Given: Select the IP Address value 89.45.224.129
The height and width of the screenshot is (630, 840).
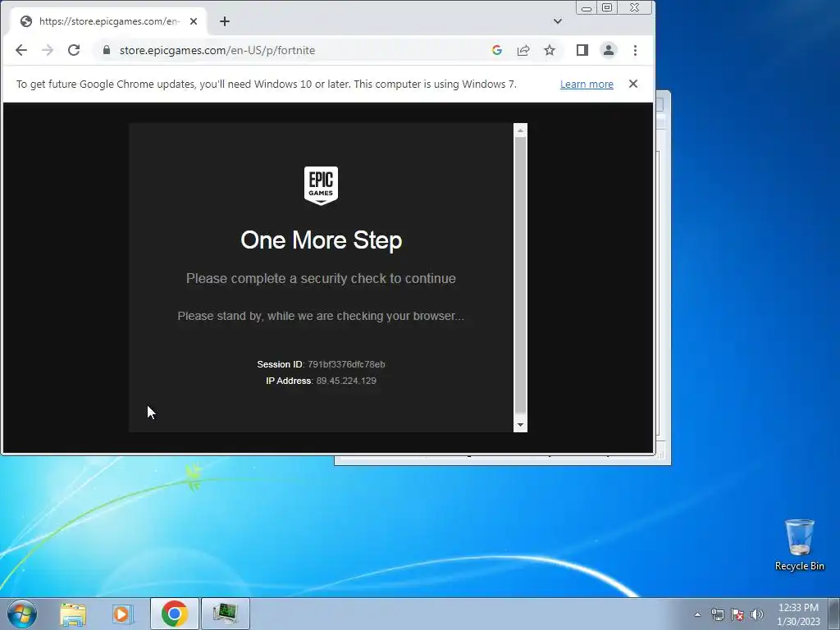Looking at the screenshot, I should (346, 381).
